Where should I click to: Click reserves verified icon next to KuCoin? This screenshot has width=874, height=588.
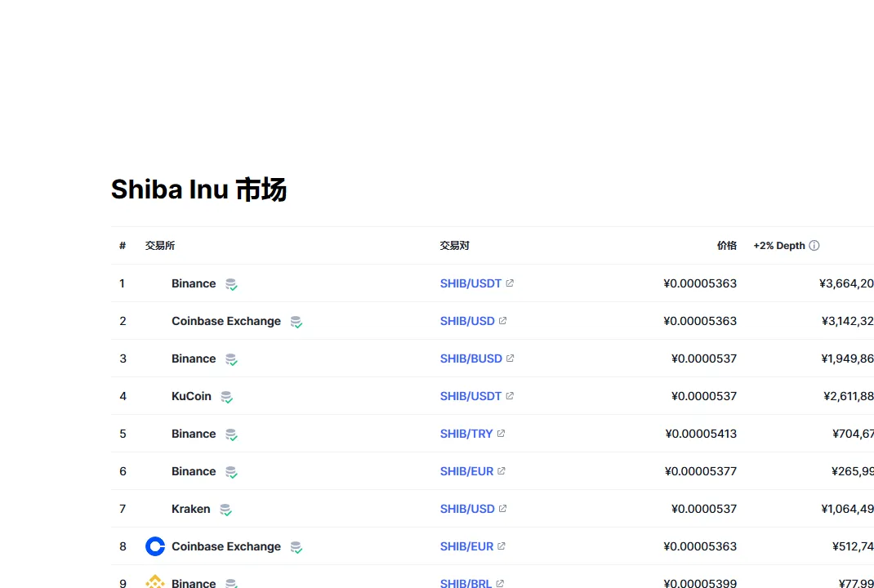click(226, 398)
